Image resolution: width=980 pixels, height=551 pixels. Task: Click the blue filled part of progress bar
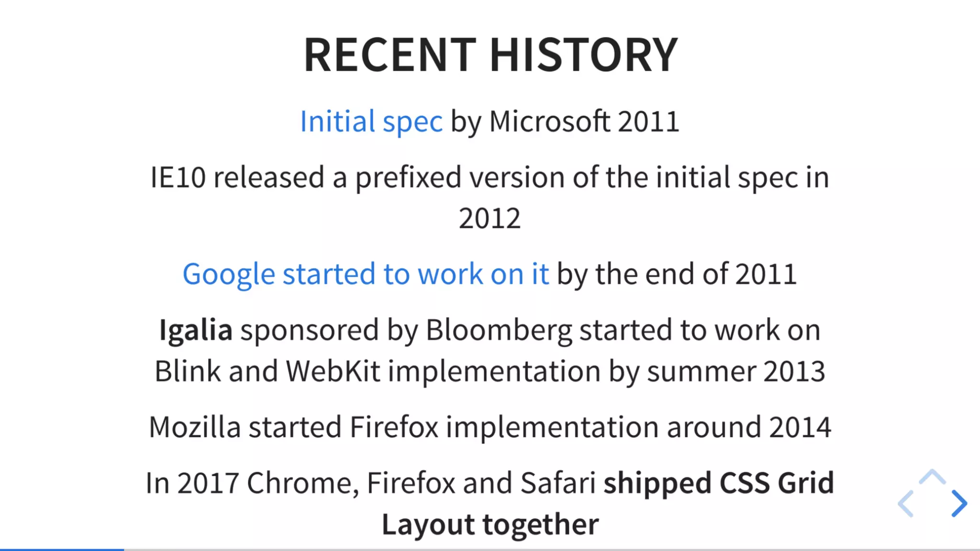coord(62,550)
